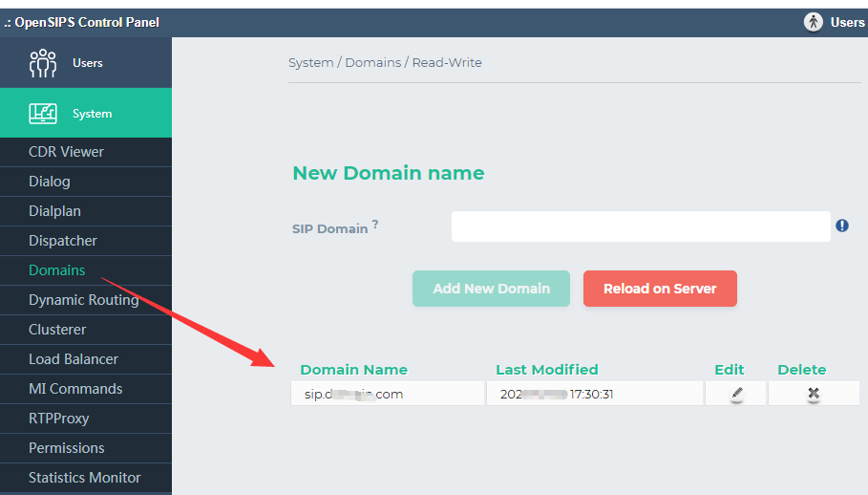The image size is (868, 495).
Task: Click the Users group icon in sidebar
Action: (x=43, y=63)
